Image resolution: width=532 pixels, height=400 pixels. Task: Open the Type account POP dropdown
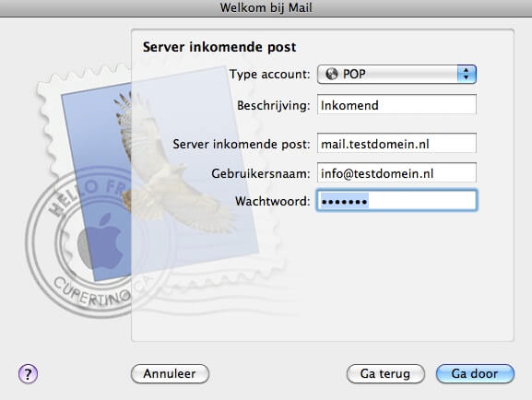tap(396, 74)
